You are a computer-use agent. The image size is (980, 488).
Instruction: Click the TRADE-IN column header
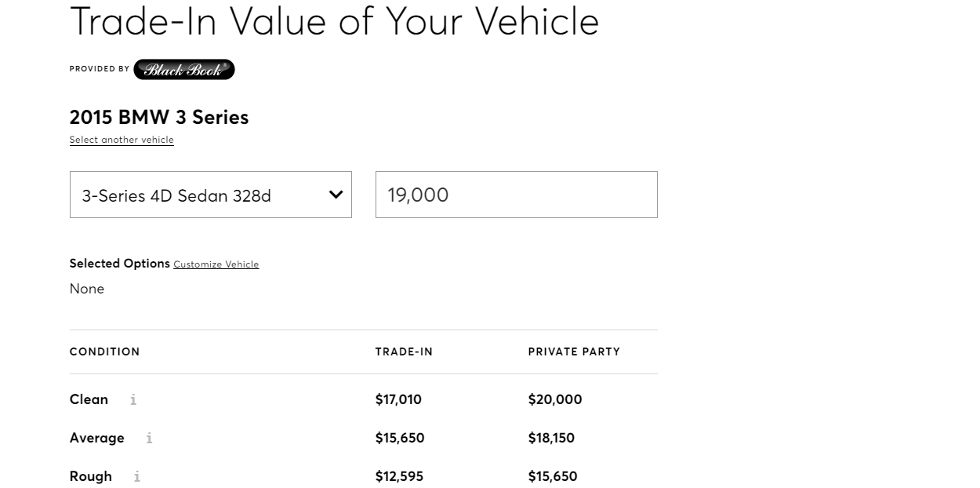click(x=404, y=351)
